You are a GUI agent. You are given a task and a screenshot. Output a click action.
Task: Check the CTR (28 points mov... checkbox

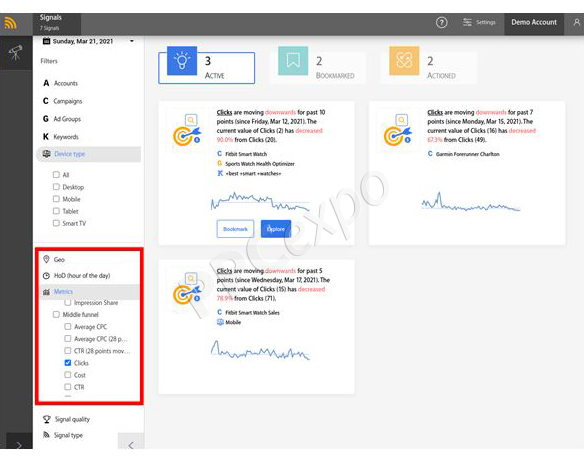[x=68, y=351]
